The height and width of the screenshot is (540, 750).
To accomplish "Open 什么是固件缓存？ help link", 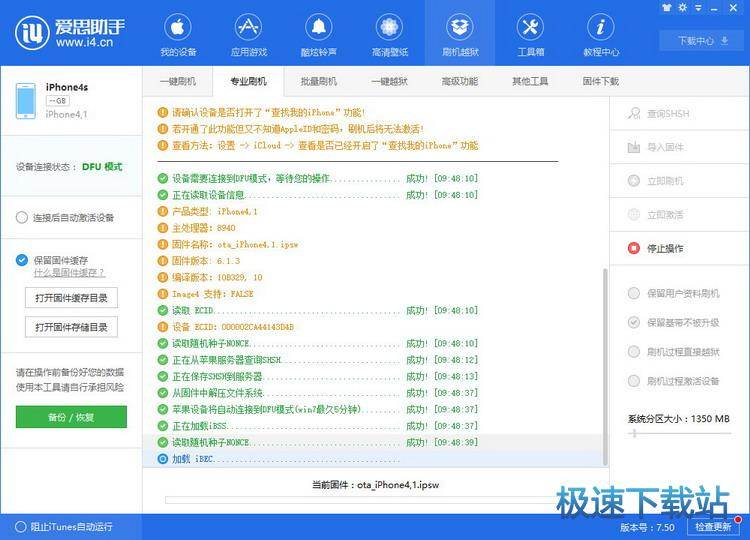I will (x=69, y=273).
